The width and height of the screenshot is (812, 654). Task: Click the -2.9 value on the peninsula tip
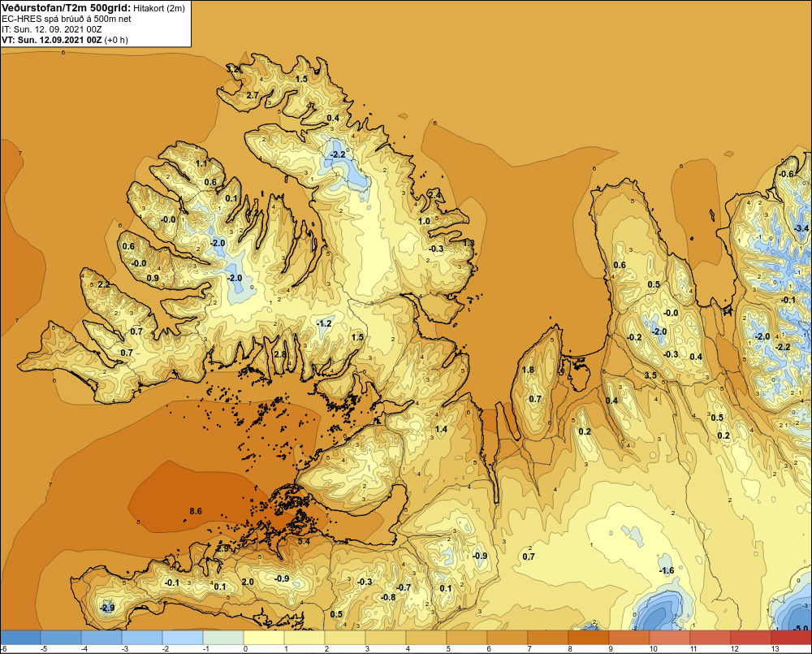(x=106, y=608)
